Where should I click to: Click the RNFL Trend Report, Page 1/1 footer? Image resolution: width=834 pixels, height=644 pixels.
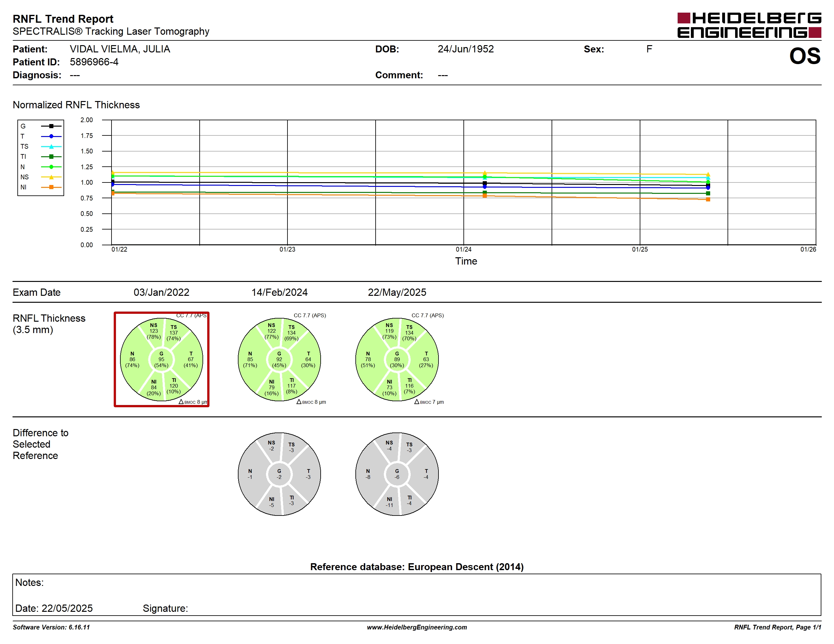click(x=777, y=627)
